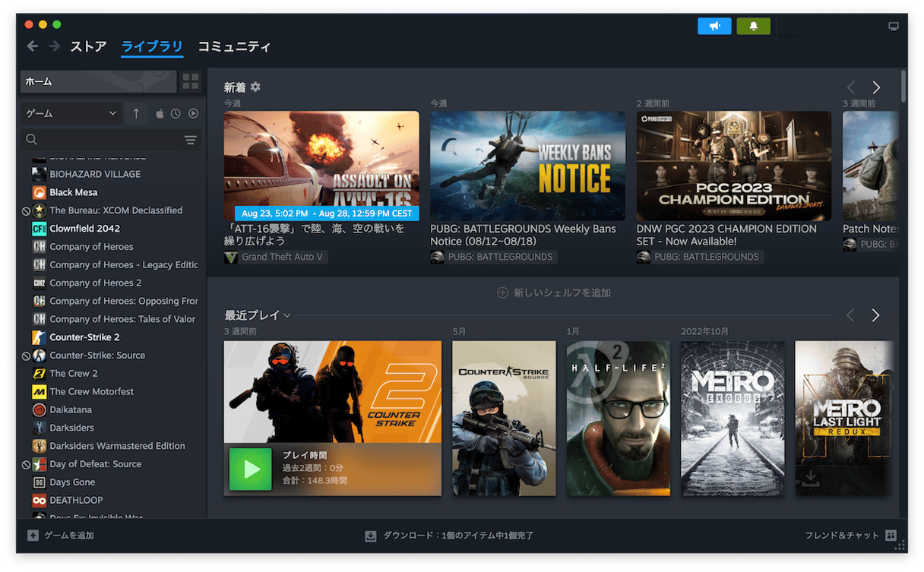Screen dimensions: 924x572
Task: Open the Metro Exodus cover art
Action: [x=733, y=418]
